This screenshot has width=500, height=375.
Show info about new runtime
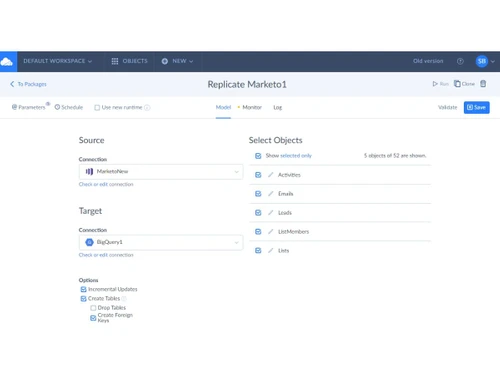(147, 107)
